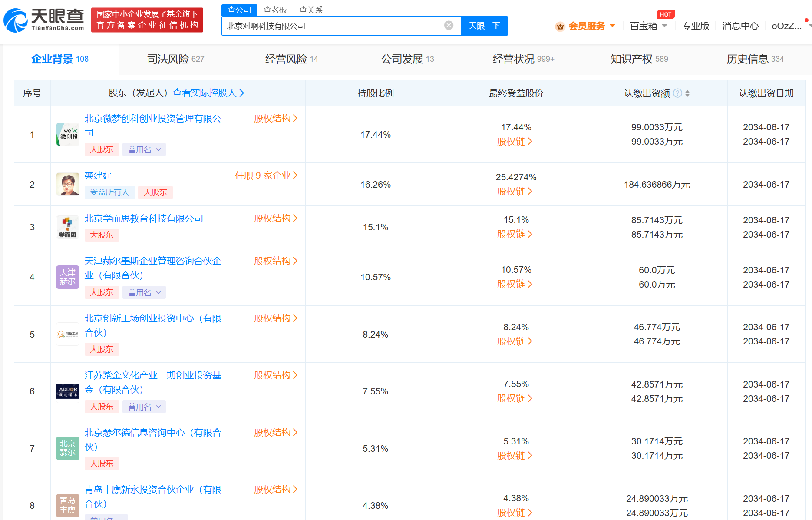Open the 历史信息 tab
Viewport: 812px width, 520px height.
[755, 59]
